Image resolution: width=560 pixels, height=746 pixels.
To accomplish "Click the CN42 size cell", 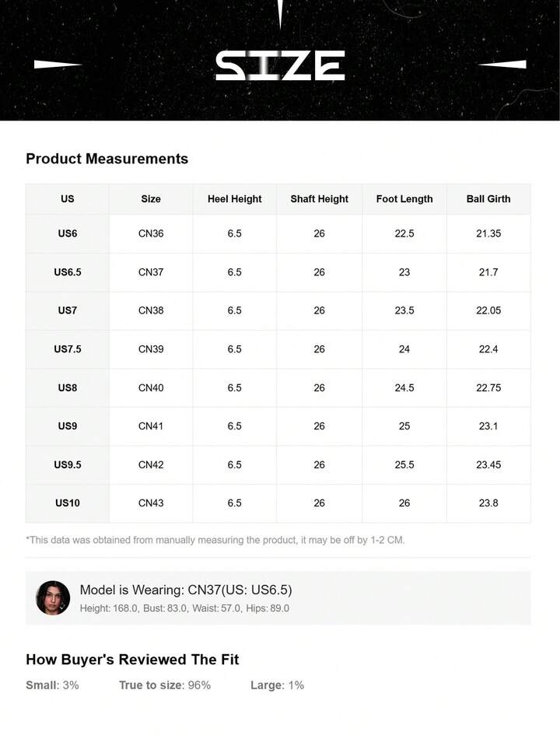I will point(151,465).
